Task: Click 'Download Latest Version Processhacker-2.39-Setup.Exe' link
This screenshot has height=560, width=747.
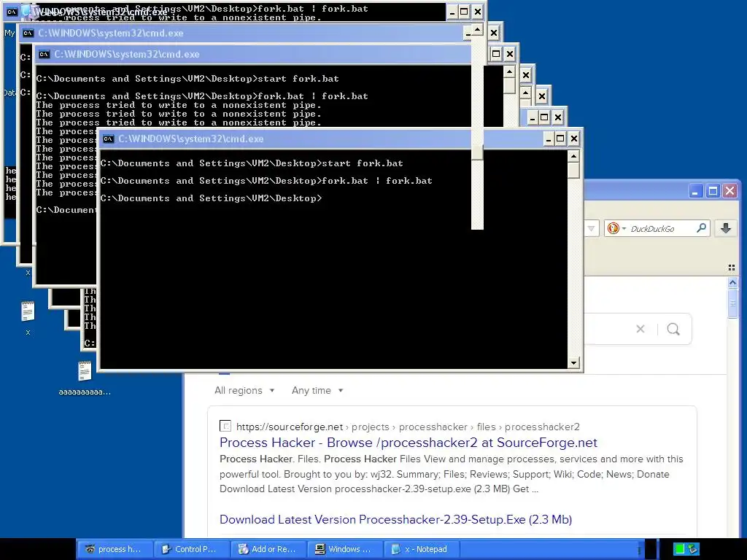Action: pyautogui.click(x=395, y=519)
